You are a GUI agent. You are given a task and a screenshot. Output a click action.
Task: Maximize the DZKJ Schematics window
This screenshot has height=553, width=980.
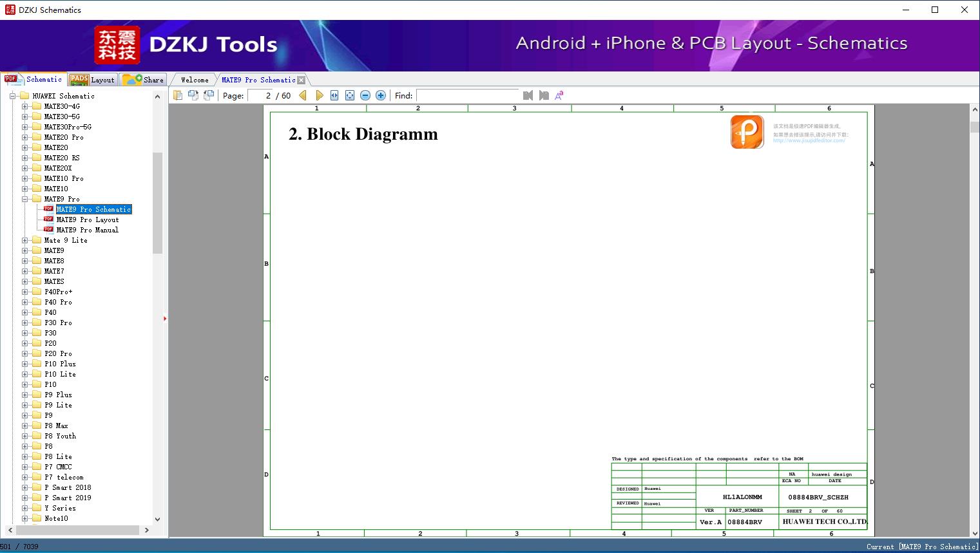pos(935,10)
